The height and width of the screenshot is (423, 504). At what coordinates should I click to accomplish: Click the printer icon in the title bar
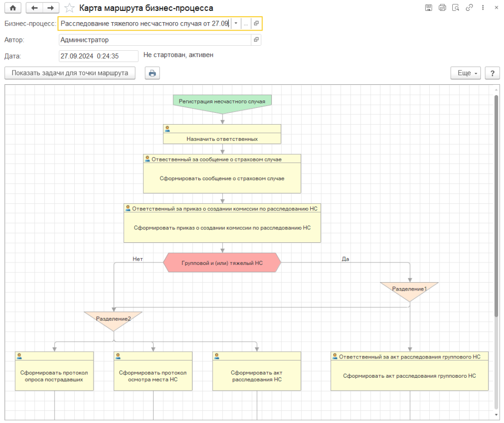click(442, 8)
